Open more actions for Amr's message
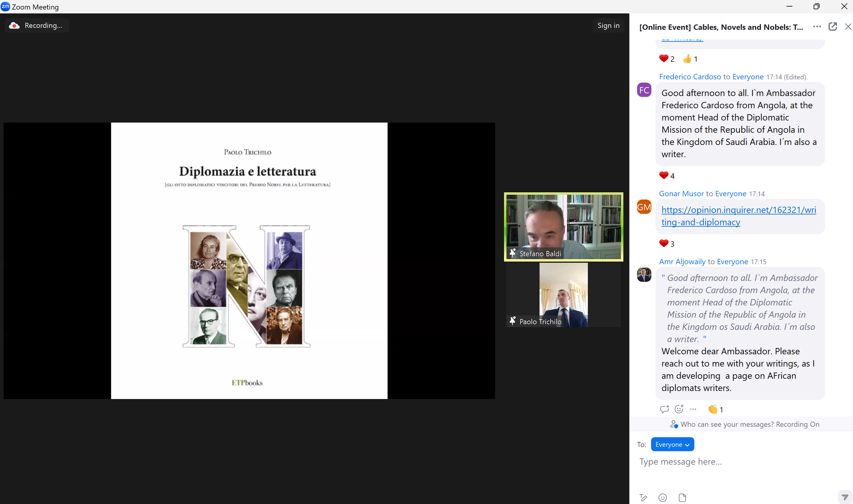The width and height of the screenshot is (853, 504). point(693,409)
